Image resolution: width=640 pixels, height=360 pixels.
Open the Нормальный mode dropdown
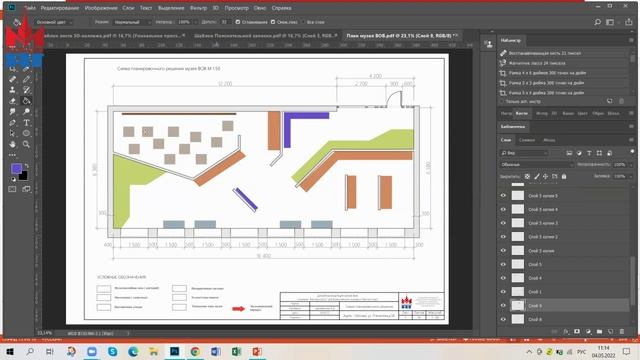[x=132, y=22]
